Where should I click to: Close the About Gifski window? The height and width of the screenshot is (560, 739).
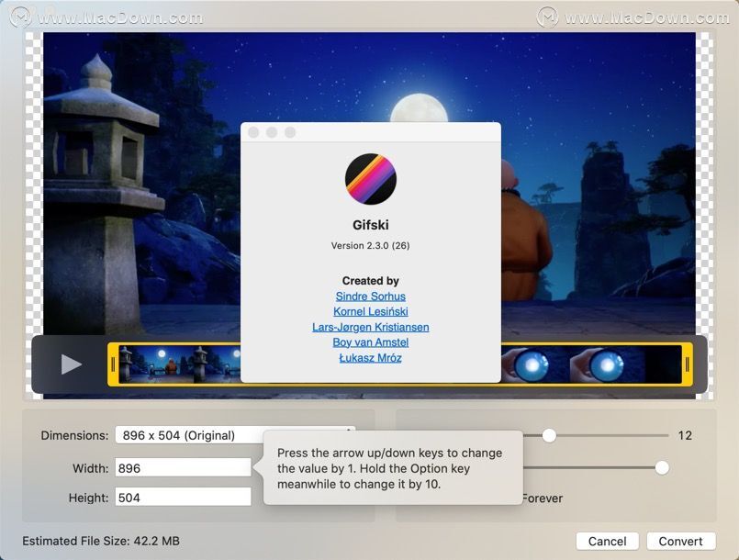(x=253, y=132)
